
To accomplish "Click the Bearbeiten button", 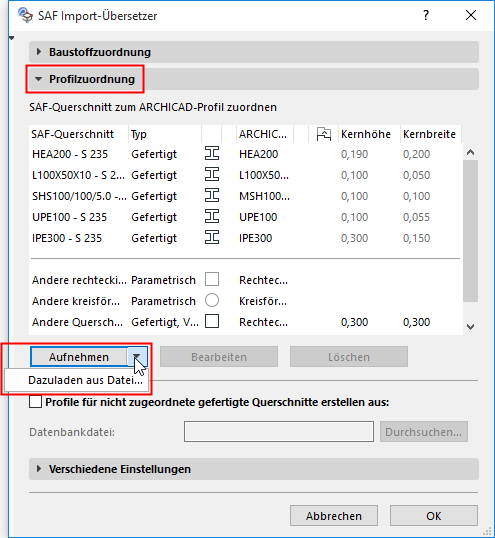I will [x=219, y=357].
